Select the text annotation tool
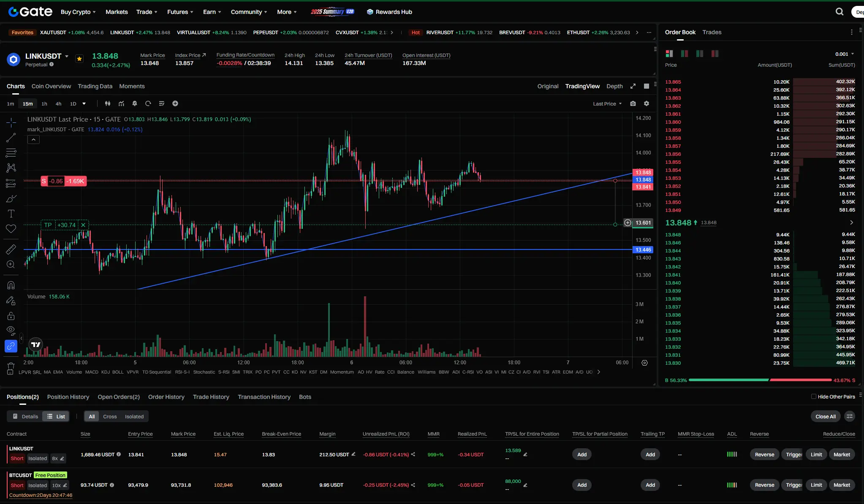 point(11,214)
